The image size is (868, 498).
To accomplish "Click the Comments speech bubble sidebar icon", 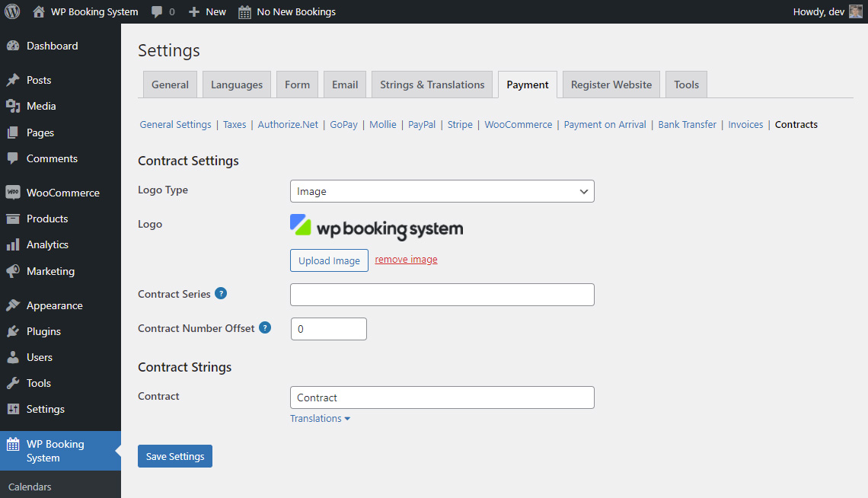I will coord(13,159).
